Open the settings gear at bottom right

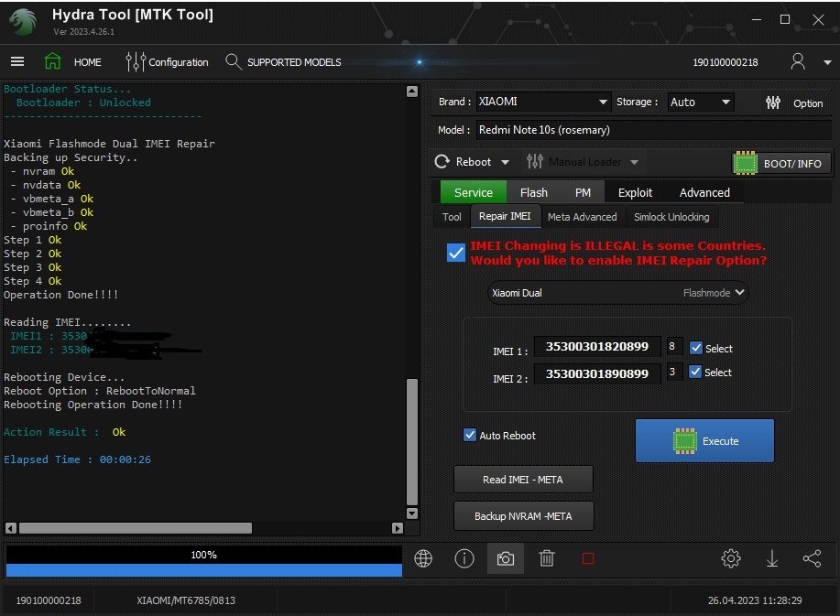(x=731, y=557)
